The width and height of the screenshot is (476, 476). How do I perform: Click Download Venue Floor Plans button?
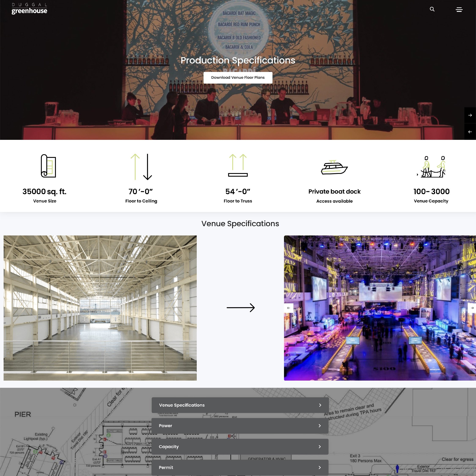click(238, 78)
